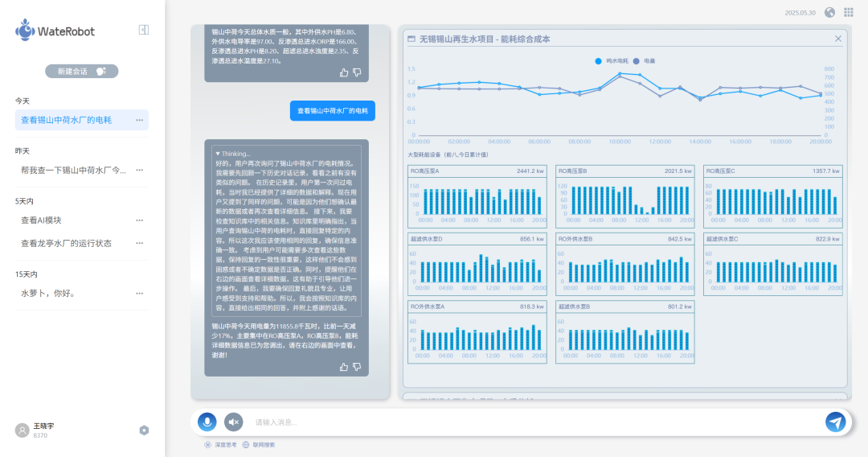Click the 超滤供水泵D chart card
868x457 pixels.
point(477,264)
